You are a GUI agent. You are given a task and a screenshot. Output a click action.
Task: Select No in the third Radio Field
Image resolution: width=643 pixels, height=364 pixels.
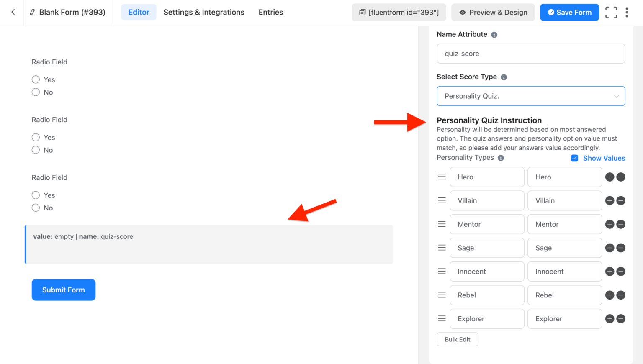36,208
